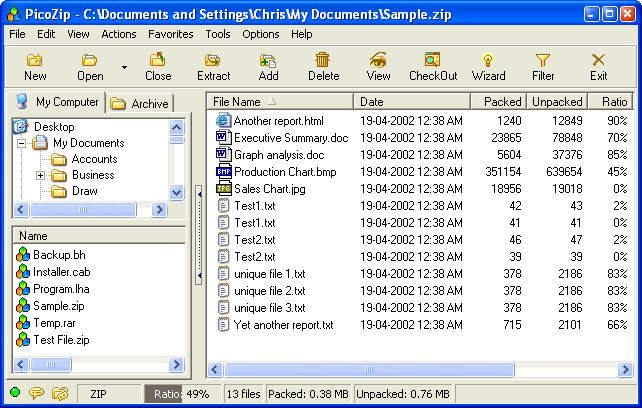
Task: Launch the Wizard lightbulb icon
Action: (488, 60)
